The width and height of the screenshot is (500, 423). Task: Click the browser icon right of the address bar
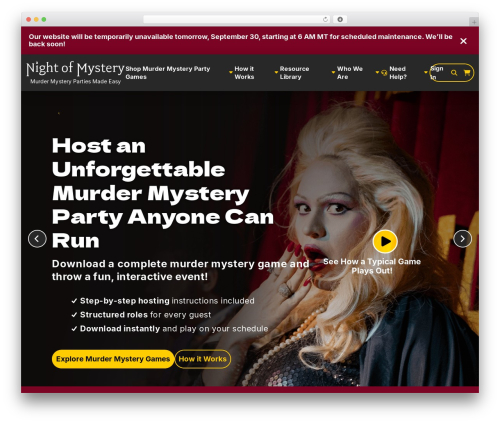[x=340, y=19]
